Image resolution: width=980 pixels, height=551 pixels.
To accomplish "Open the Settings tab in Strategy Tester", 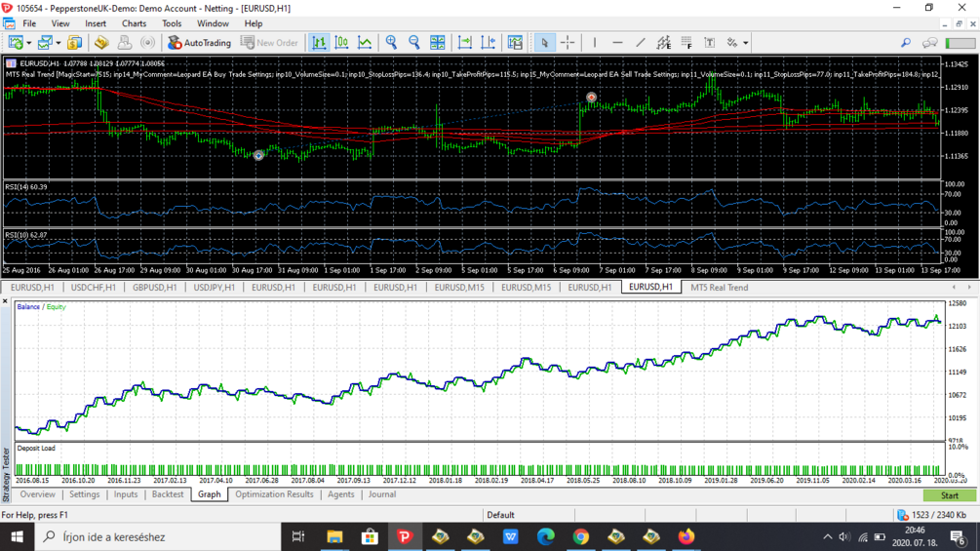I will pos(85,494).
